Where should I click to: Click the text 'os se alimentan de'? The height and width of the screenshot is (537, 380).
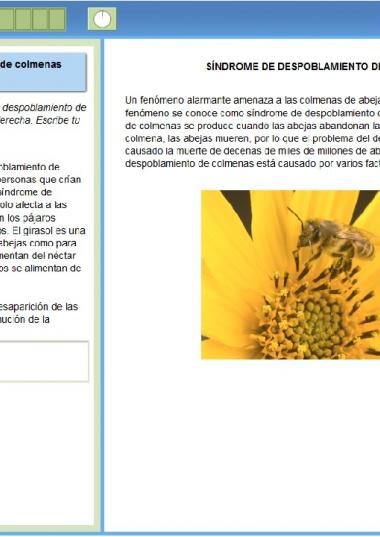pos(40,268)
